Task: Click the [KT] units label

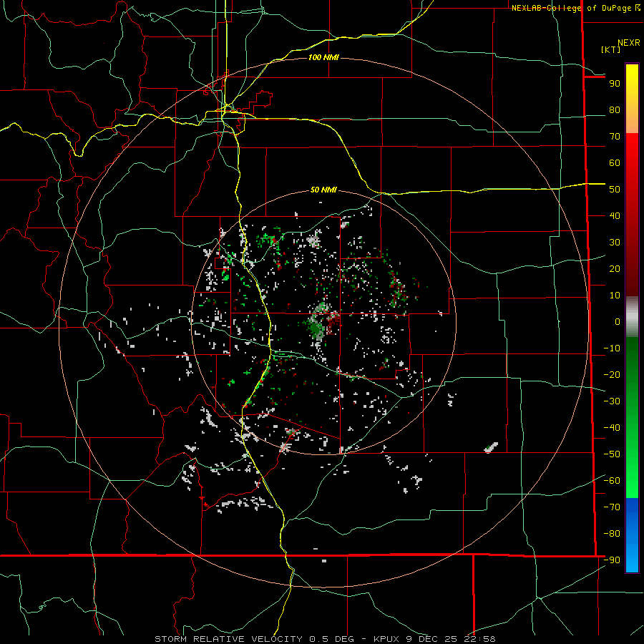Action: point(610,49)
